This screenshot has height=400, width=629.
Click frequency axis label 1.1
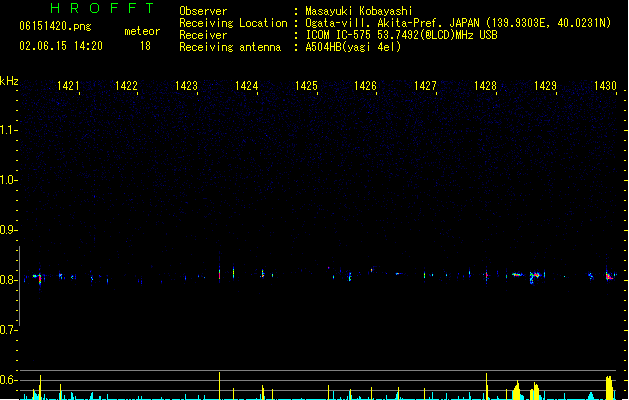[x=8, y=130]
